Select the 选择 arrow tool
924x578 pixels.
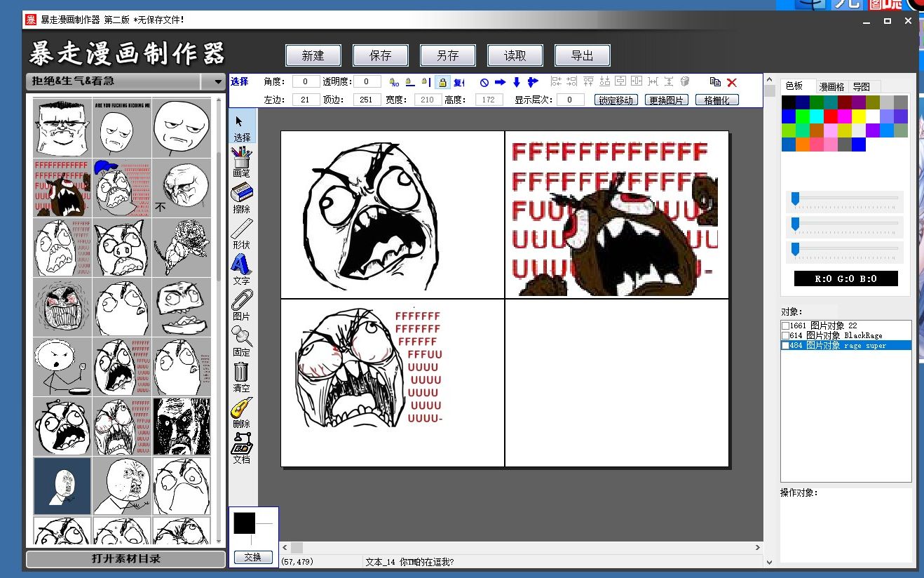click(x=242, y=127)
